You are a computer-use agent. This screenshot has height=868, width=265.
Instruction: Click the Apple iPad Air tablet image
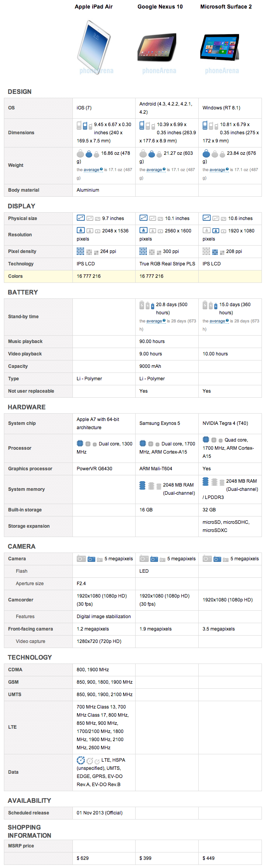tap(95, 45)
